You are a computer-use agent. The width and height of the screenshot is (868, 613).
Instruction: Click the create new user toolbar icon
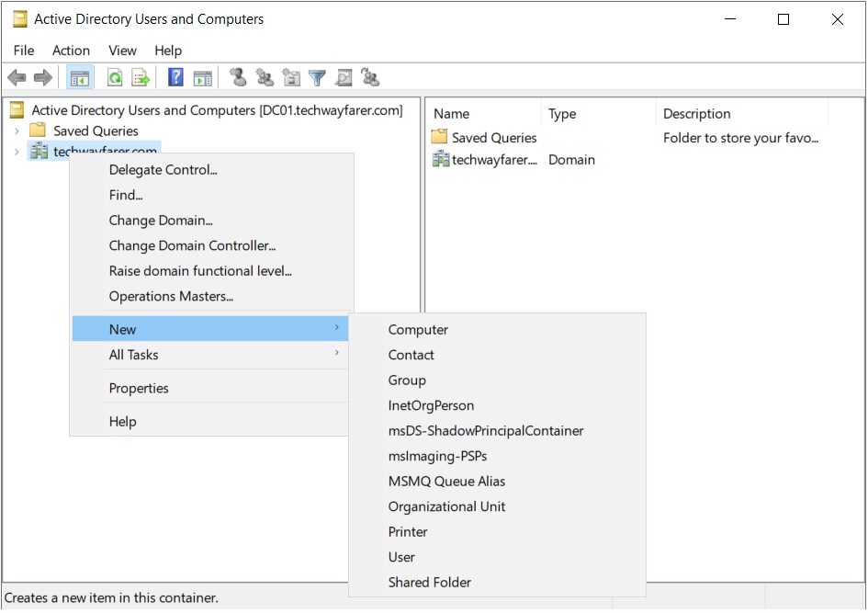tap(239, 77)
